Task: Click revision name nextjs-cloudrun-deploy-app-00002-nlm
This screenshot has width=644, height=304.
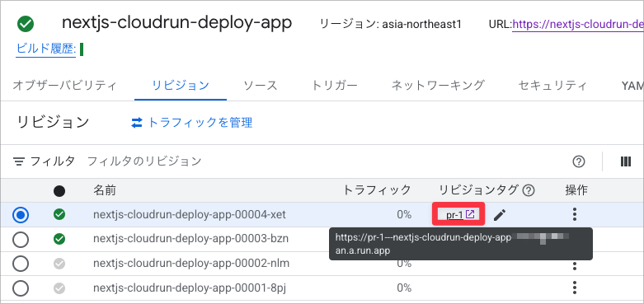Action: pos(191,264)
